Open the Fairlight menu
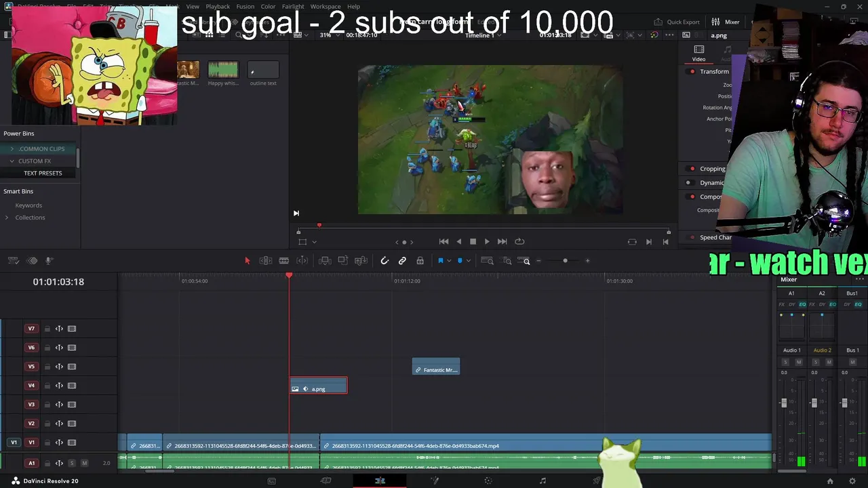This screenshot has width=868, height=488. [x=293, y=7]
